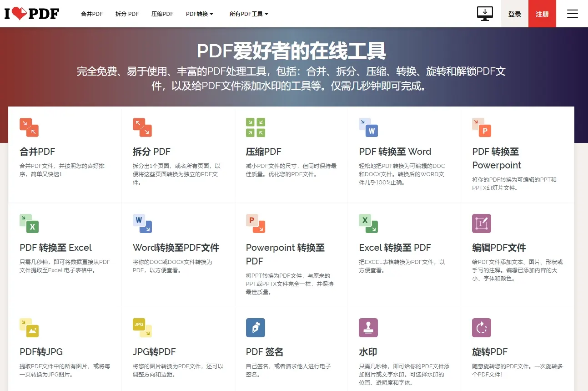
Task: Click the 拆分PDF split tool icon
Action: tap(142, 127)
